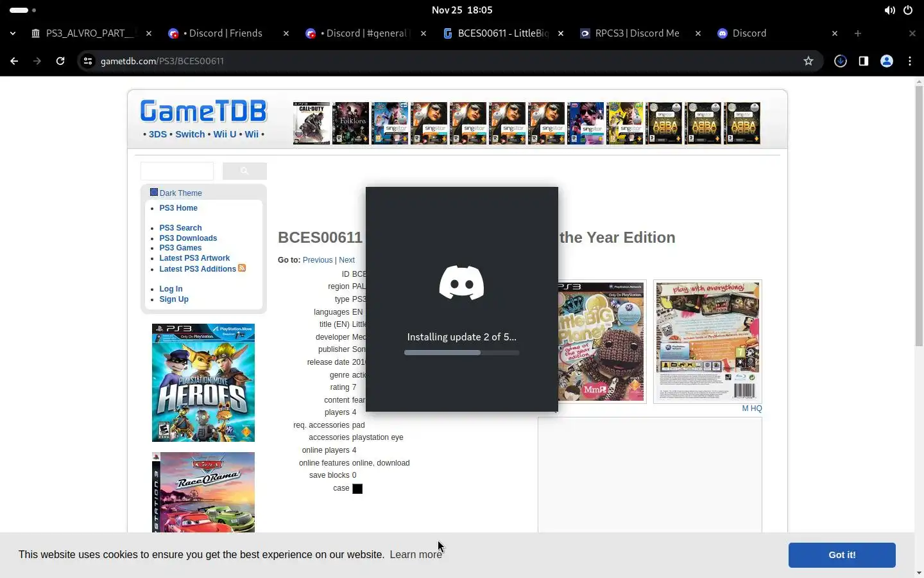Open the Chrome profile avatar

coord(887,61)
